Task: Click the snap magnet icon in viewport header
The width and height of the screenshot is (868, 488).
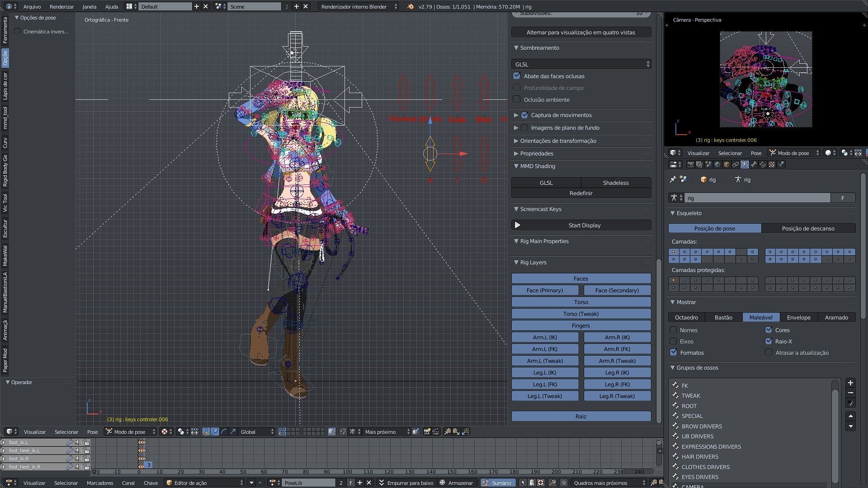Action: point(343,432)
